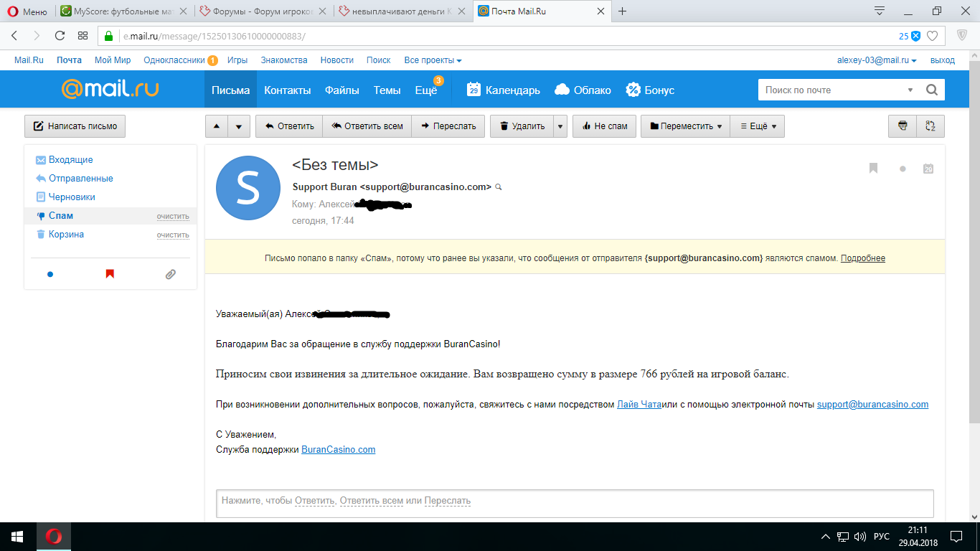Open Cloud storage (Облако)
Image resolution: width=980 pixels, height=551 pixels.
583,90
